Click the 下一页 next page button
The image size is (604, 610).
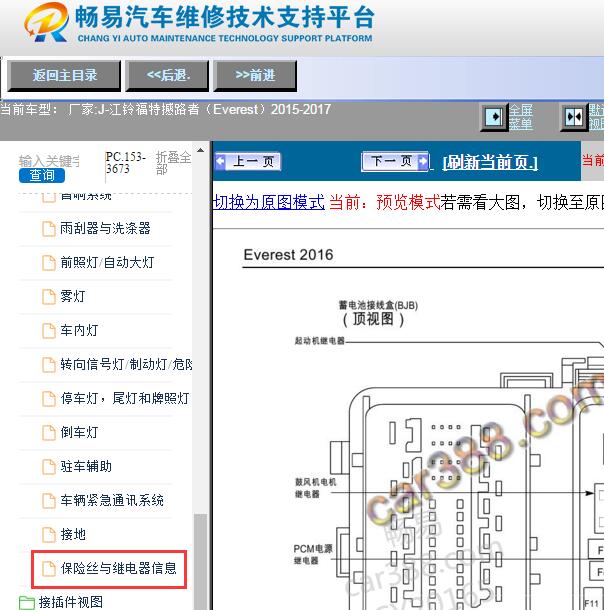395,161
